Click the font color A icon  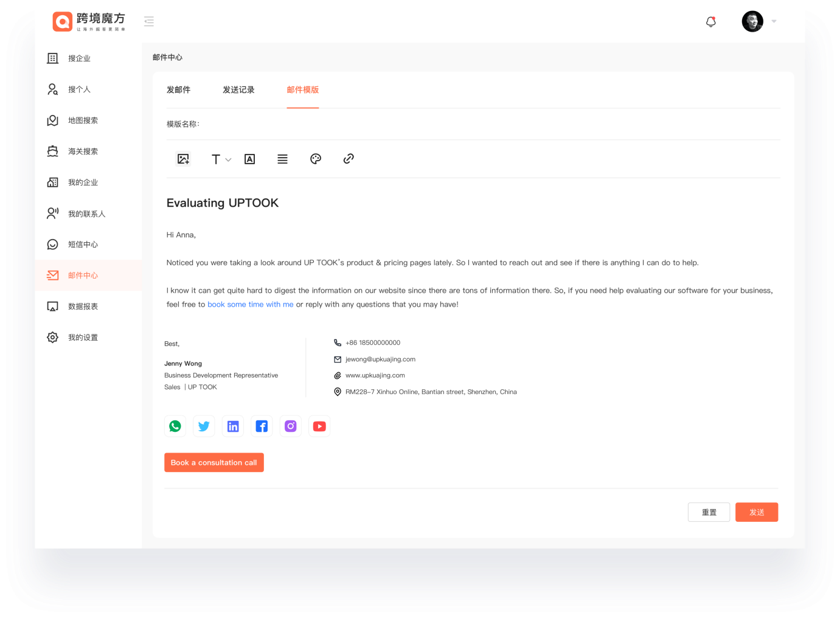pos(249,159)
